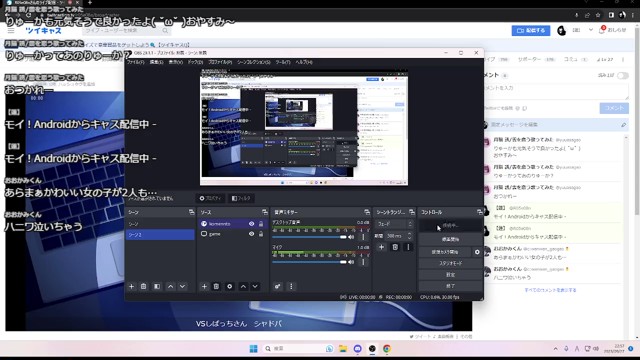
Task: Toggle lock on game source
Action: click(261, 234)
